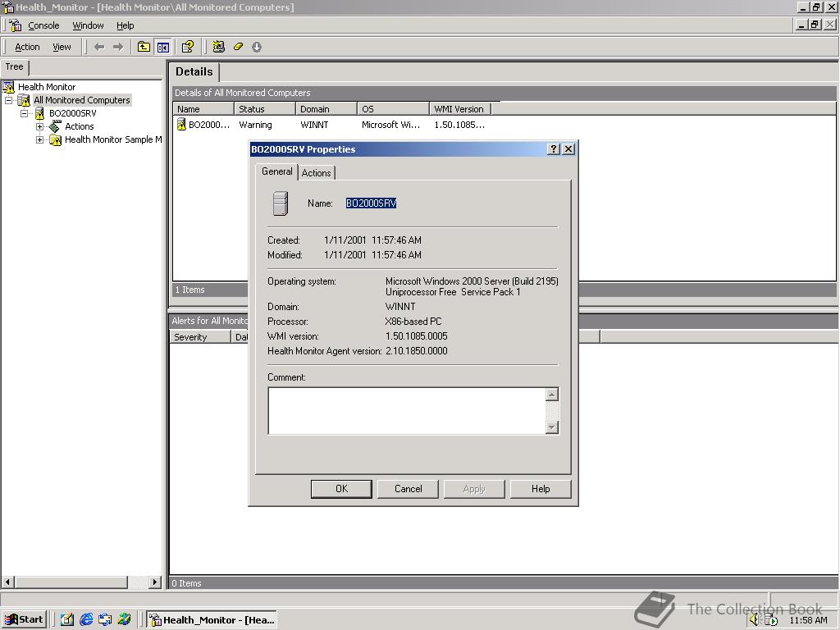Select the General tab in Properties
Screen dimensions: 840x630
(277, 171)
